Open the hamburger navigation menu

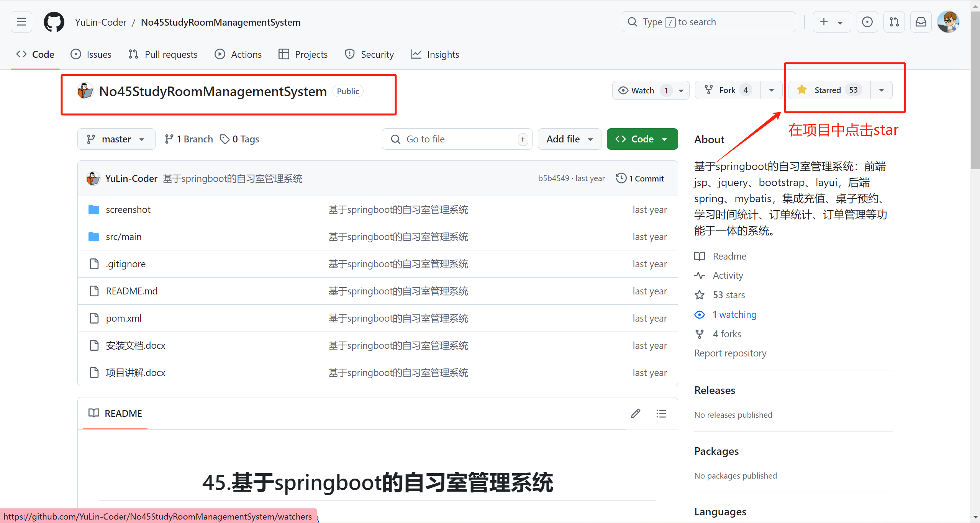coord(21,22)
